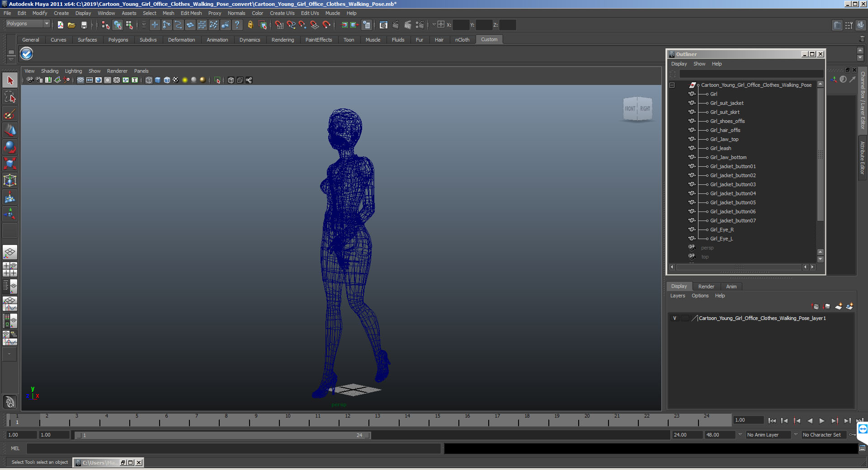Image resolution: width=868 pixels, height=470 pixels.
Task: Open the Mesh menu
Action: pyautogui.click(x=168, y=13)
